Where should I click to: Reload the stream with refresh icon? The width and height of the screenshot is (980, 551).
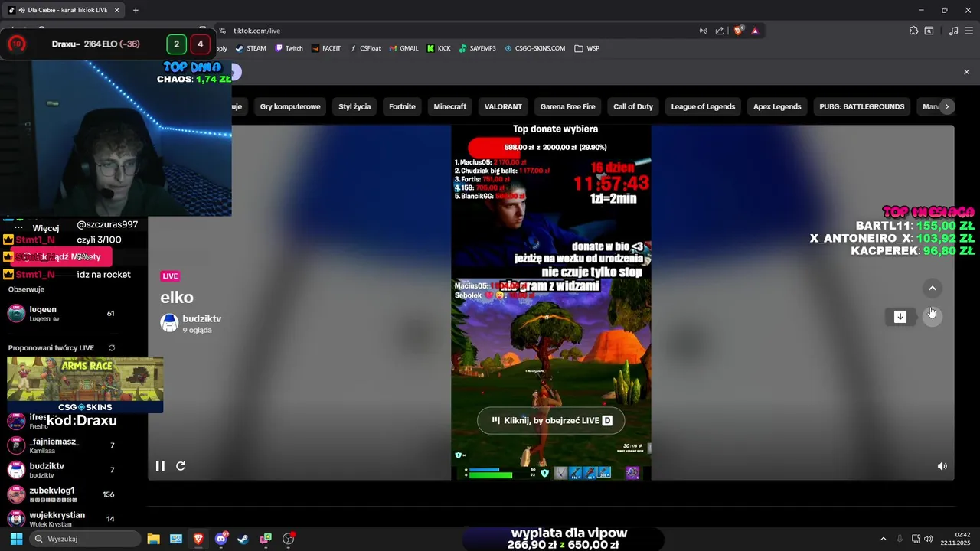pos(181,466)
